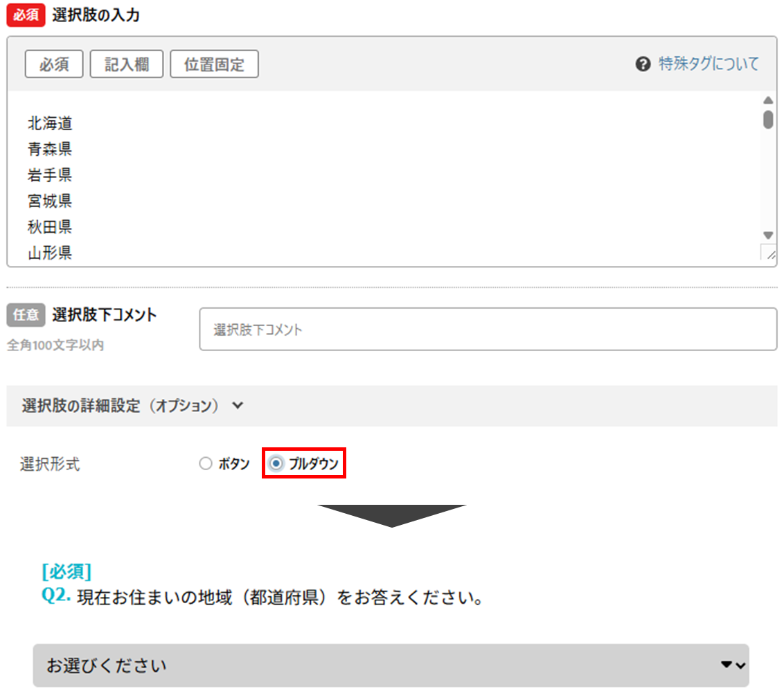784x698 pixels.
Task: Click the question mark help icon
Action: pos(643,64)
